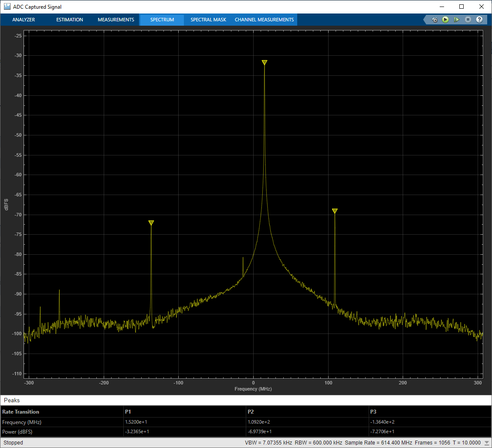This screenshot has height=448, width=492.
Task: Click the gear source settings icon
Action: point(434,20)
